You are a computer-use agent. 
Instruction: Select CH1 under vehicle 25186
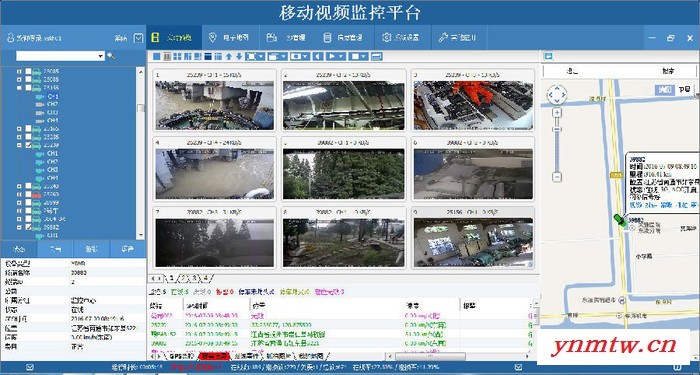[53, 96]
